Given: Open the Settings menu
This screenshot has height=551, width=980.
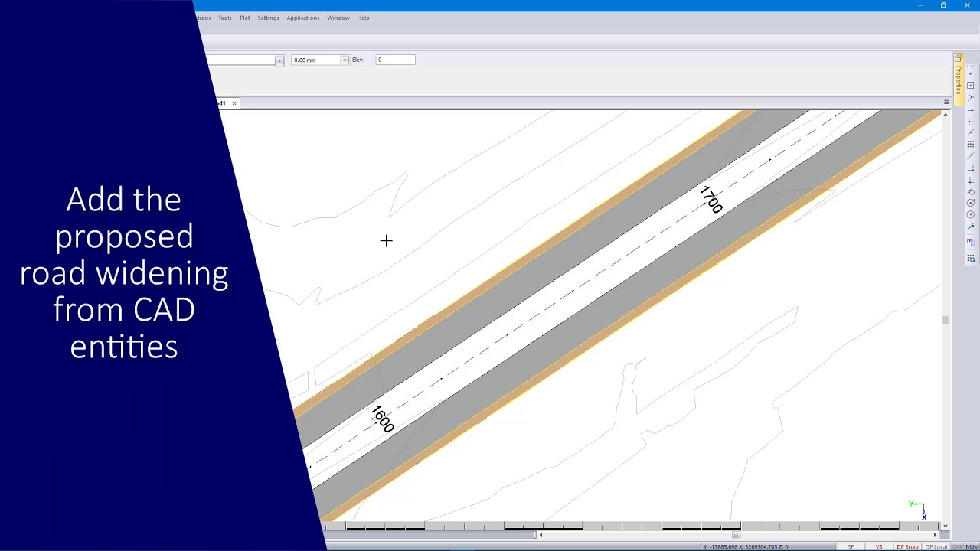Looking at the screenshot, I should coord(268,18).
